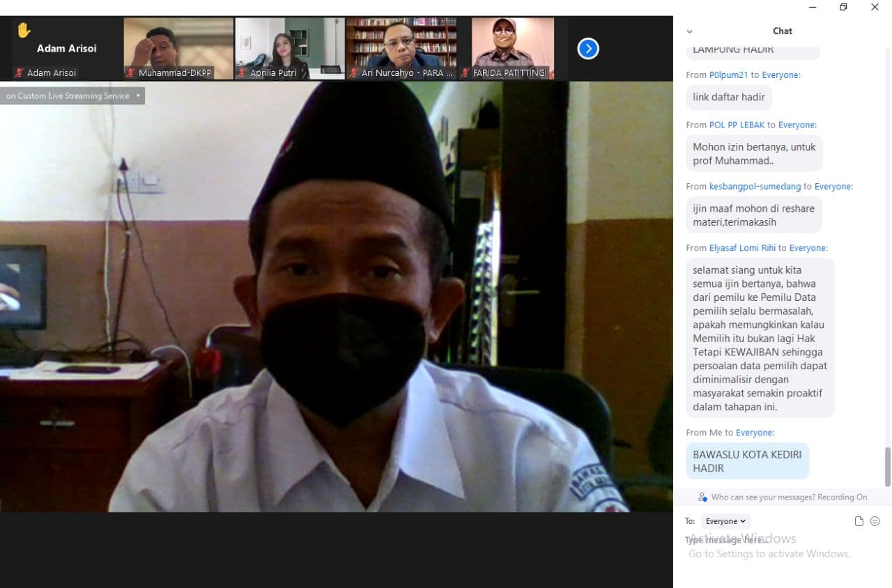Viewport: 892px width, 588px height.
Task: Show next participants with the blue arrow
Action: coord(588,49)
